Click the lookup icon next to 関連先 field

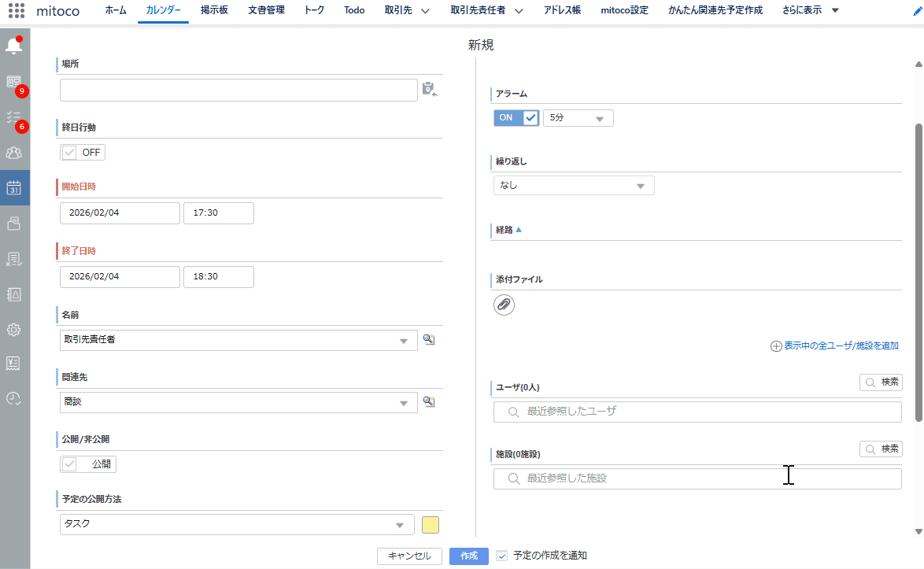[429, 401]
